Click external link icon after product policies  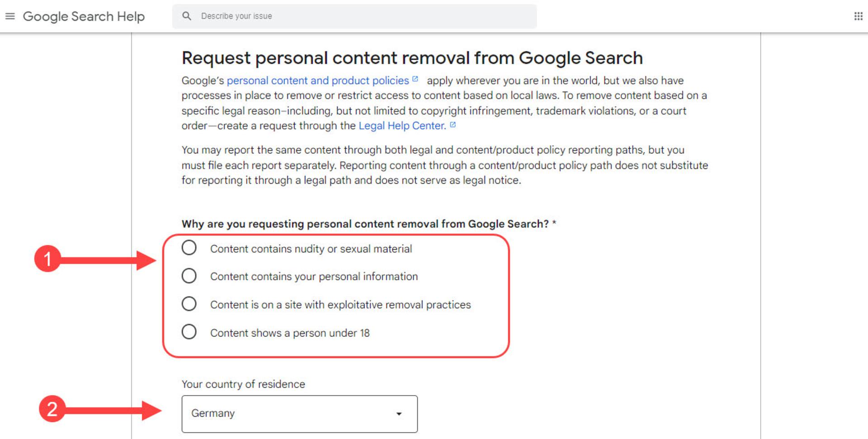(x=415, y=79)
